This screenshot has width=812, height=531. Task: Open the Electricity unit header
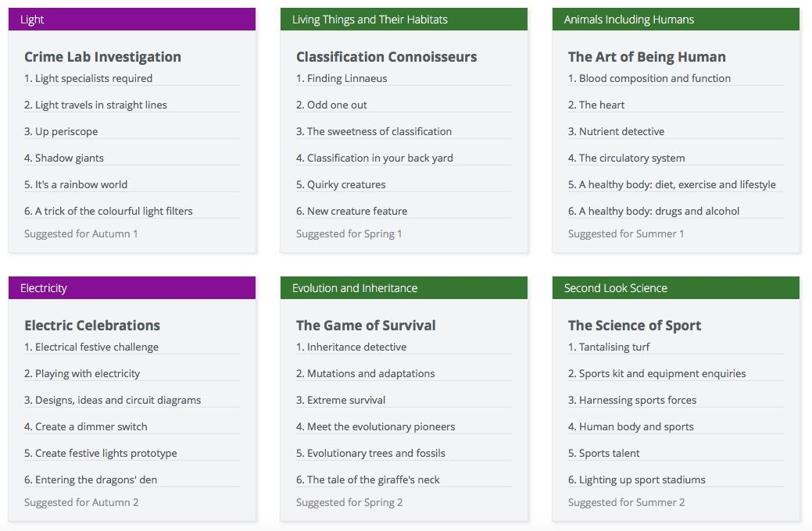132,287
